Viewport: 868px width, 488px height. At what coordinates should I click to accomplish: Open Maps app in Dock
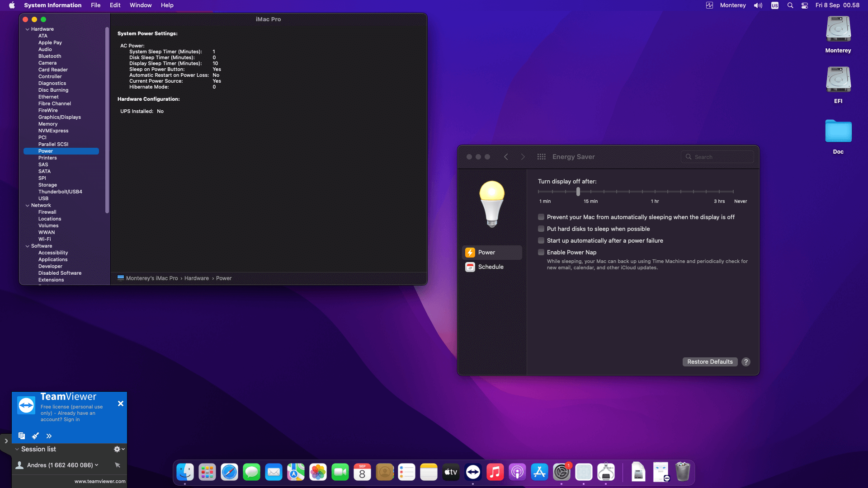coord(296,472)
